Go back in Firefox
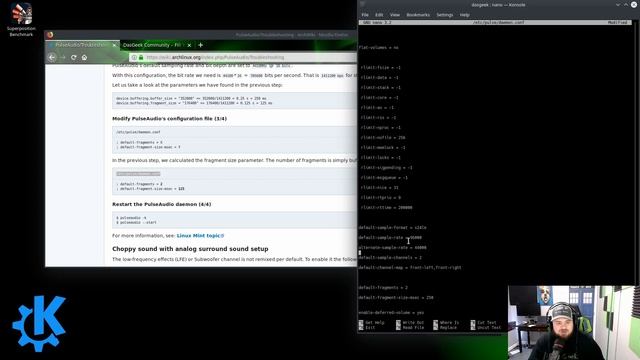 click(52, 58)
